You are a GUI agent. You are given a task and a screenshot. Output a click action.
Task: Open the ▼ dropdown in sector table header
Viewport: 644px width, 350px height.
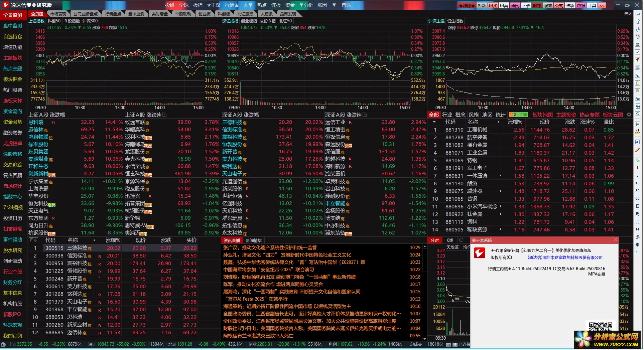[x=434, y=122]
